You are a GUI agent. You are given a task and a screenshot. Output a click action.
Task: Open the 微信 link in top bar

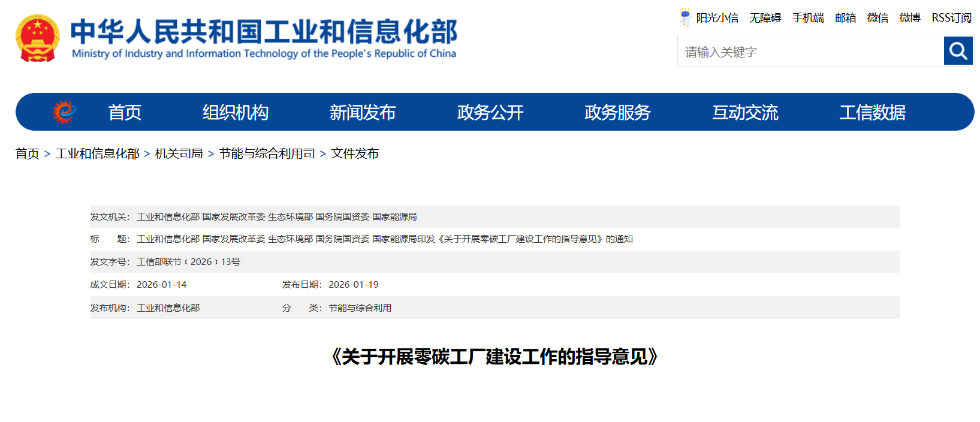coord(878,18)
